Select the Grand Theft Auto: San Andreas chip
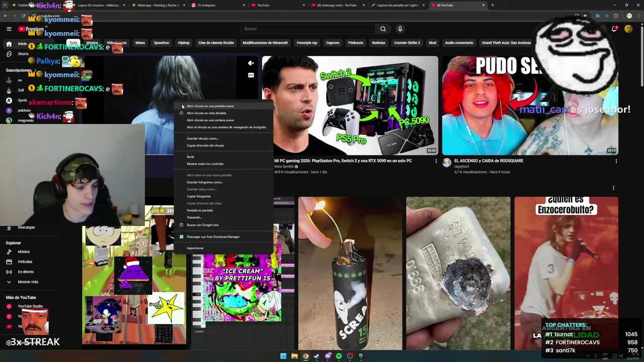Screen dimensions: 644x362 pyautogui.click(x=506, y=43)
